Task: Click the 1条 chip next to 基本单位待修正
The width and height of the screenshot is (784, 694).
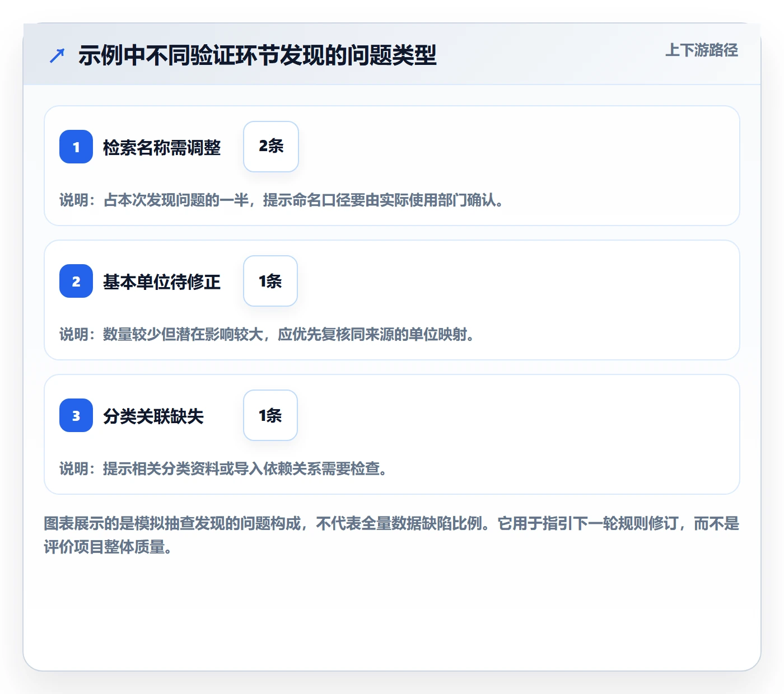Action: [270, 281]
